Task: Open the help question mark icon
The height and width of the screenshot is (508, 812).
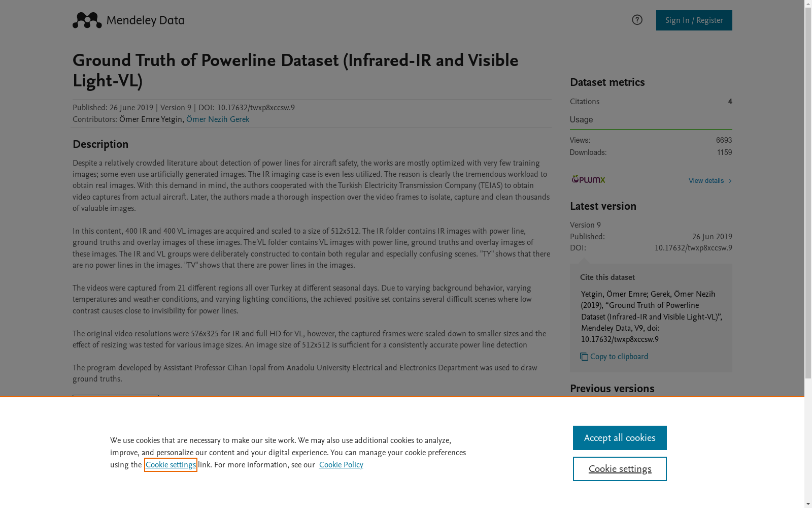Action: [637, 20]
